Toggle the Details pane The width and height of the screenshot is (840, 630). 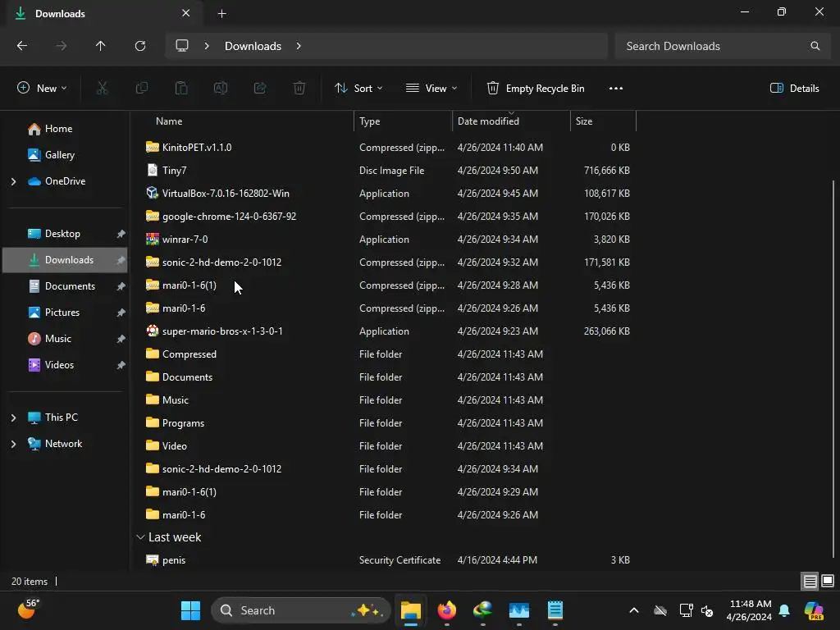pyautogui.click(x=794, y=89)
